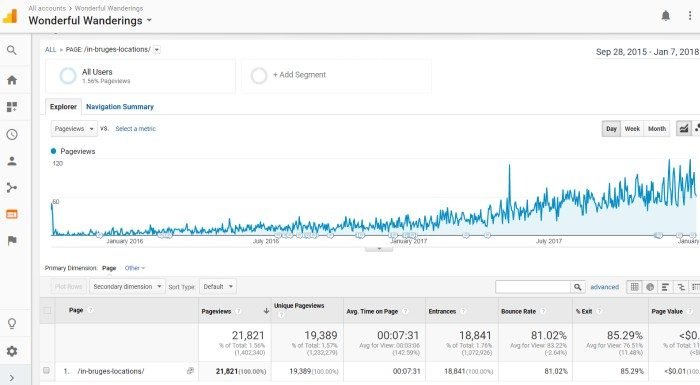Select line chart view icon
This screenshot has width=700, height=385.
coord(683,129)
